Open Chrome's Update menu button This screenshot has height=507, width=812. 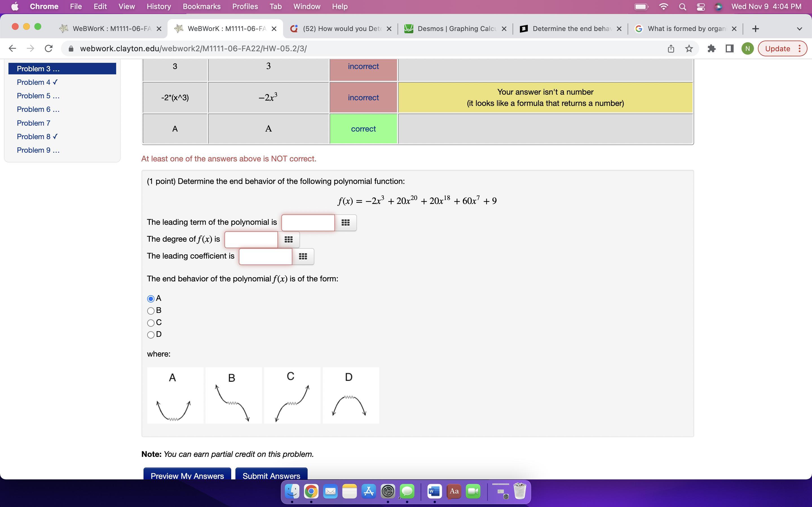tap(782, 49)
